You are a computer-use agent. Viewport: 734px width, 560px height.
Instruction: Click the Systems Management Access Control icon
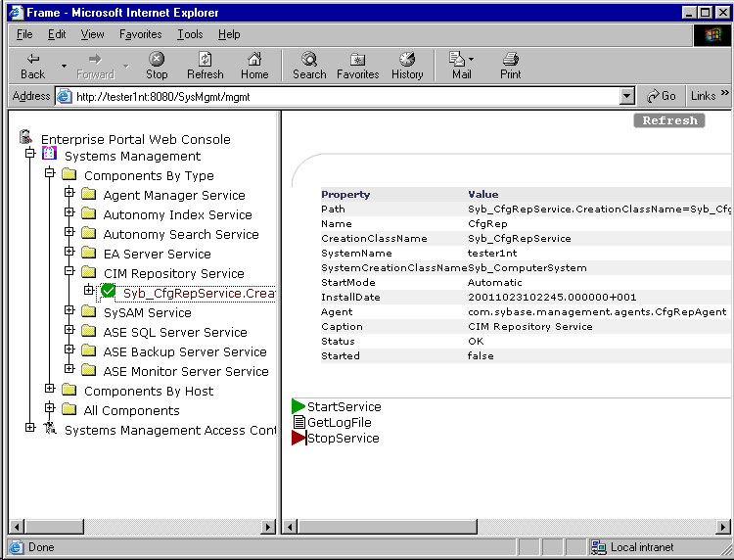(50, 428)
